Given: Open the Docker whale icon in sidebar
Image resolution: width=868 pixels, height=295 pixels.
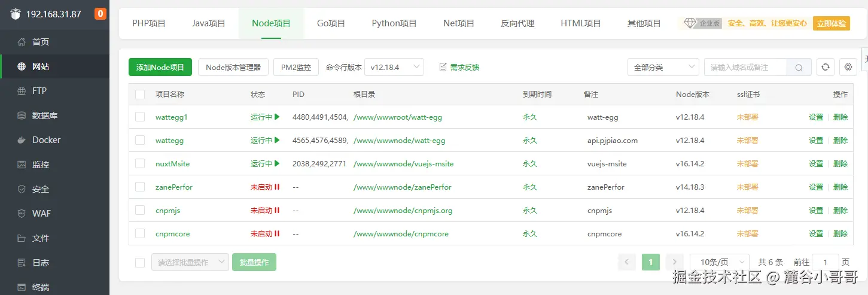Looking at the screenshot, I should click(22, 140).
